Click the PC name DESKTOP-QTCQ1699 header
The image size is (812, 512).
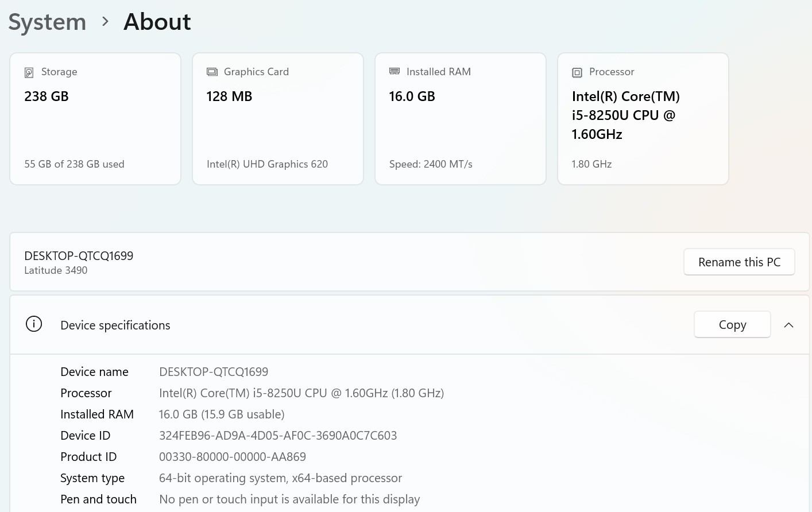pyautogui.click(x=79, y=256)
